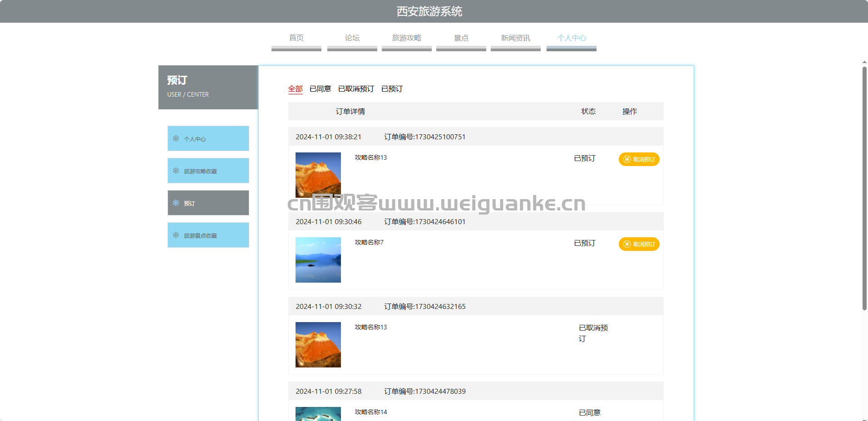Image resolution: width=868 pixels, height=421 pixels.
Task: Filter orders by 已预订 status
Action: click(x=392, y=89)
